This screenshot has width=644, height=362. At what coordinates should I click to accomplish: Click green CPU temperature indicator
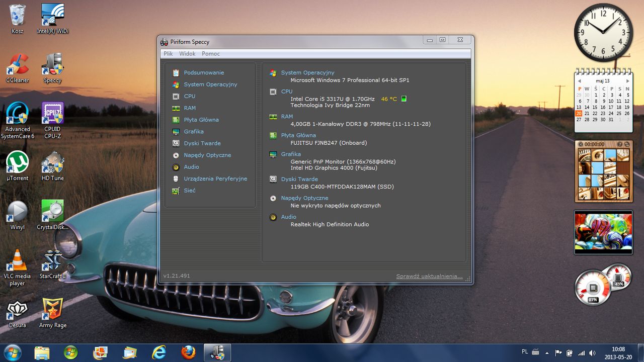point(404,99)
